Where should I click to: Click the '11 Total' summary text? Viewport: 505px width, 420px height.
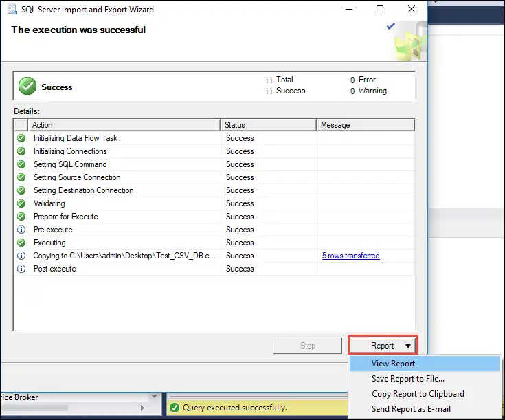279,80
